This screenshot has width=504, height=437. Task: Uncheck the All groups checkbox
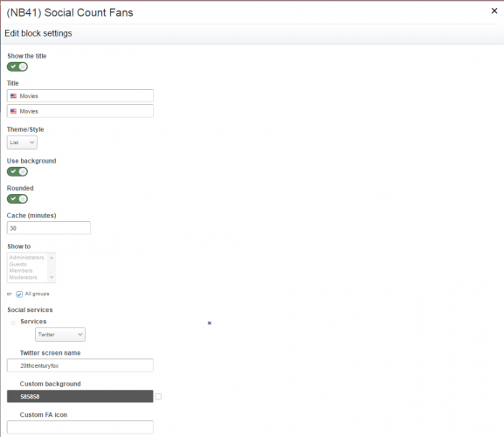click(19, 294)
